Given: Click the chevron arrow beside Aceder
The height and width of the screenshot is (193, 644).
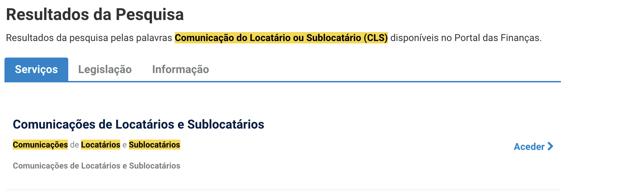Looking at the screenshot, I should (550, 146).
